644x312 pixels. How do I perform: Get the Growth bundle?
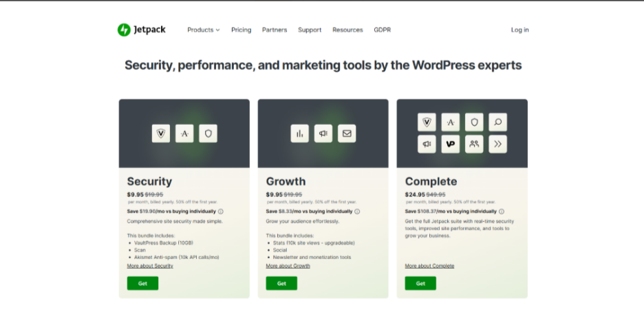tap(281, 283)
